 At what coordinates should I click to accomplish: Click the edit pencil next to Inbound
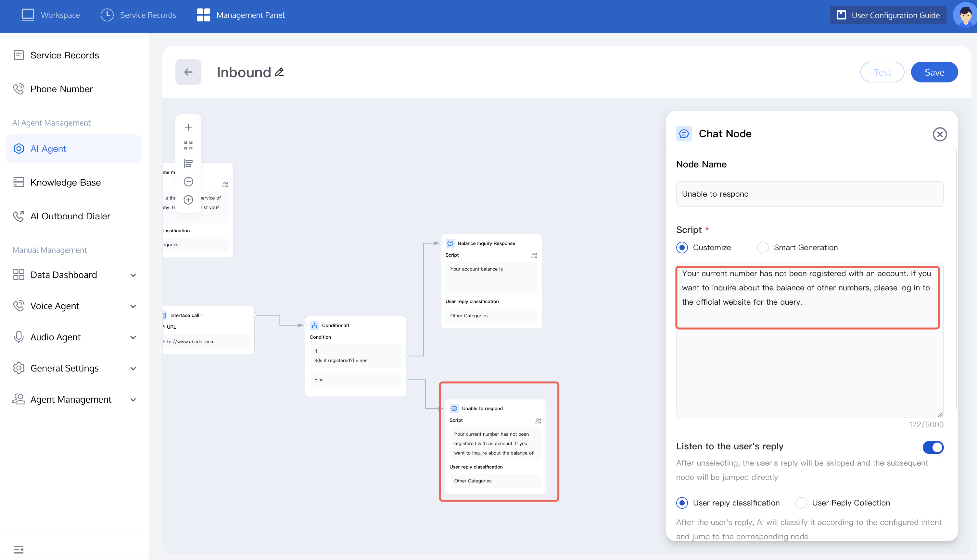(279, 72)
